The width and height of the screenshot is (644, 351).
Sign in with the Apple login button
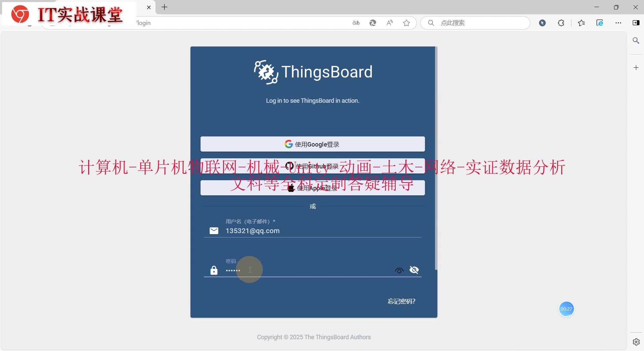313,188
